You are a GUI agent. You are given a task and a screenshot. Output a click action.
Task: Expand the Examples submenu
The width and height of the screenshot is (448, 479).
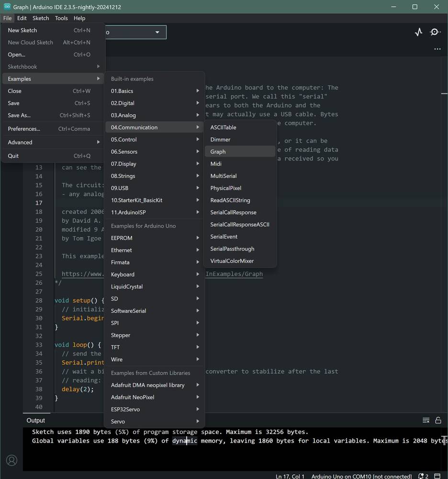(53, 79)
